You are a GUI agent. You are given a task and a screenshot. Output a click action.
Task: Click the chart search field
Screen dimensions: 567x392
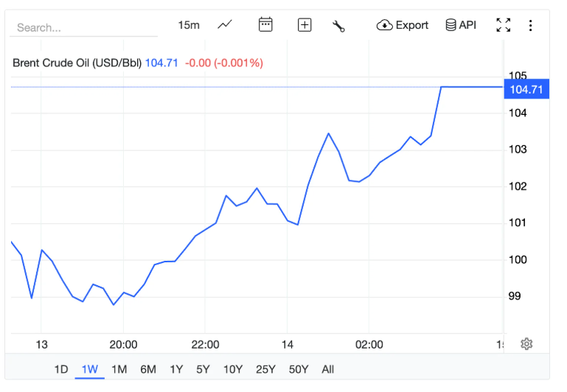pyautogui.click(x=83, y=28)
